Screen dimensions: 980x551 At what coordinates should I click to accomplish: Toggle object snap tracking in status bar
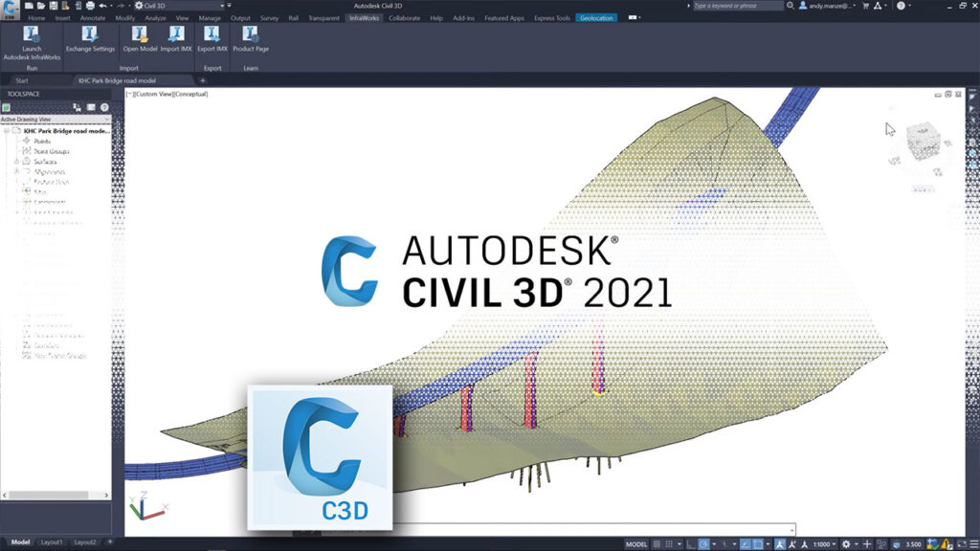745,544
